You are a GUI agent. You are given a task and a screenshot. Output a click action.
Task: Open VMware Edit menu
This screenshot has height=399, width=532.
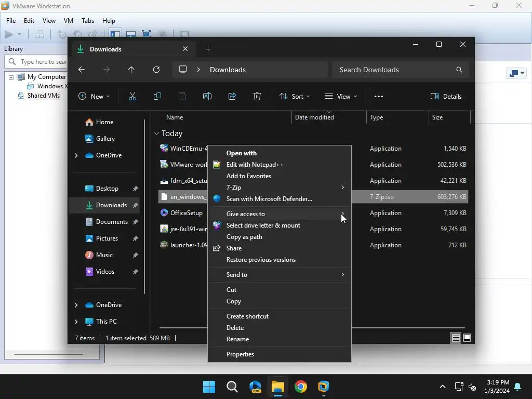pyautogui.click(x=29, y=21)
